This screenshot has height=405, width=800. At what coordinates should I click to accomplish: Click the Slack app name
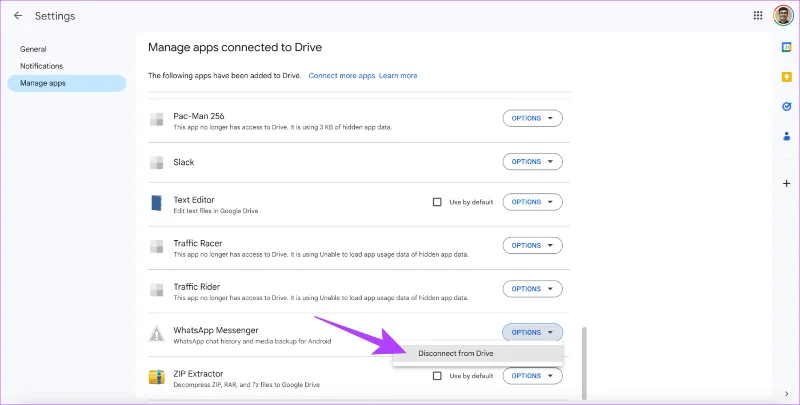184,162
